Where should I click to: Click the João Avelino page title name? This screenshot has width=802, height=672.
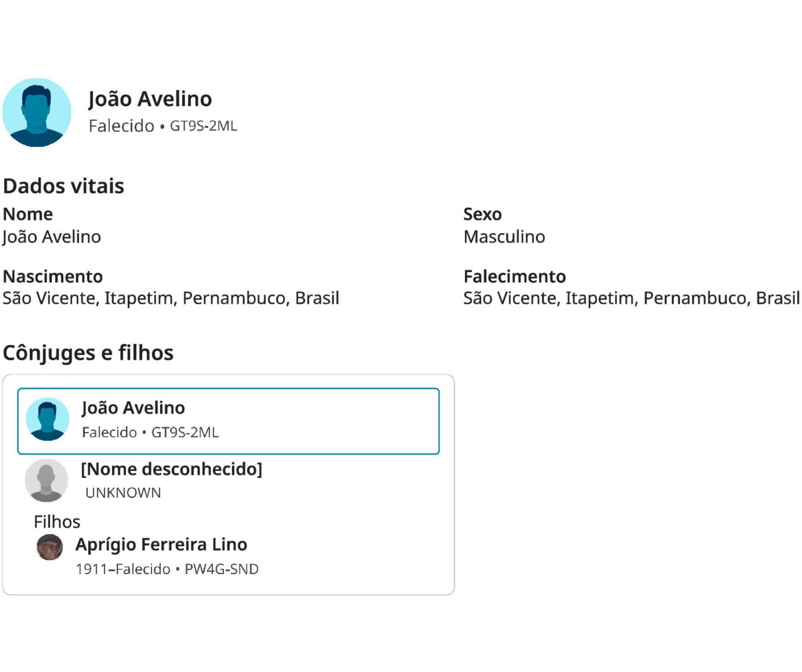point(150,99)
